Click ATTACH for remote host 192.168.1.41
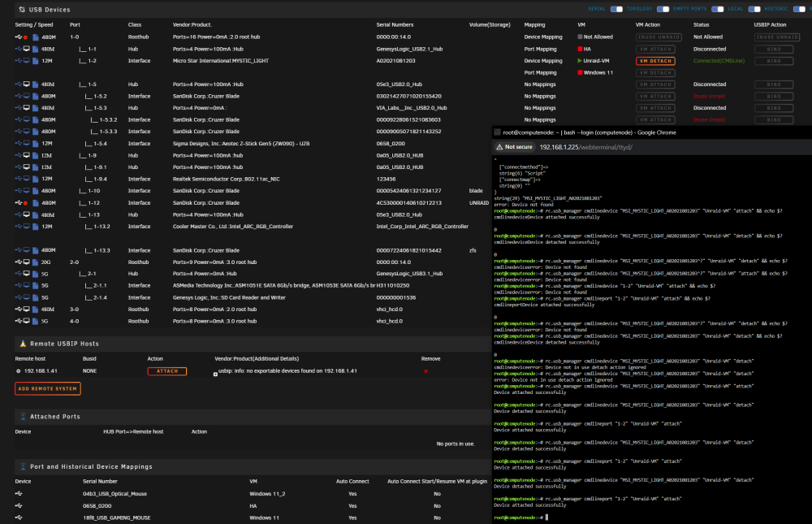 [166, 371]
